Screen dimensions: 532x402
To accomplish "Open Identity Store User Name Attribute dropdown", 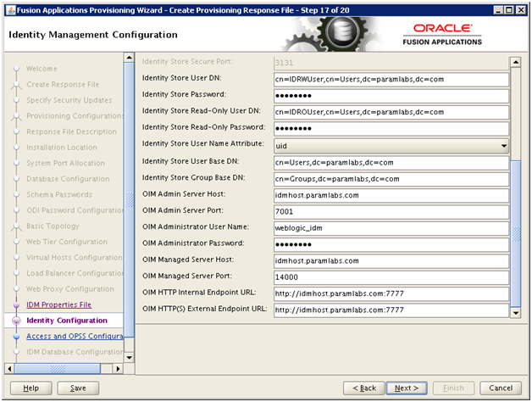I will 391,146.
